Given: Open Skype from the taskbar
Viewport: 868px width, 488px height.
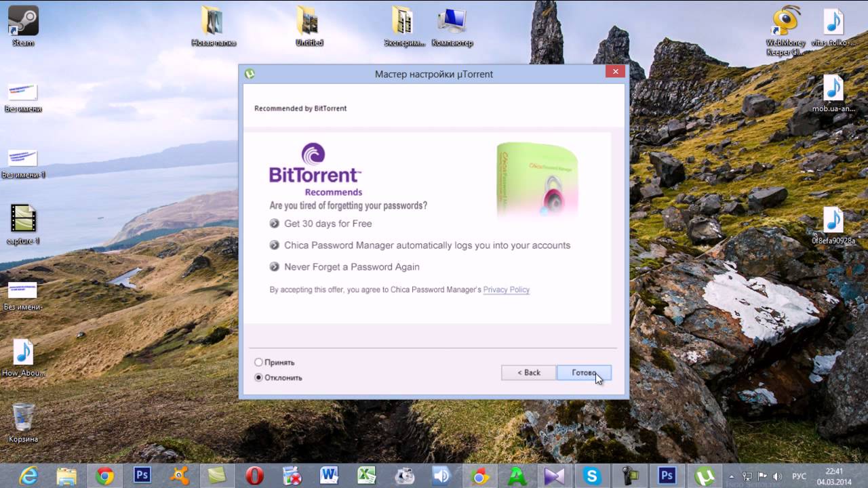Looking at the screenshot, I should [x=592, y=476].
